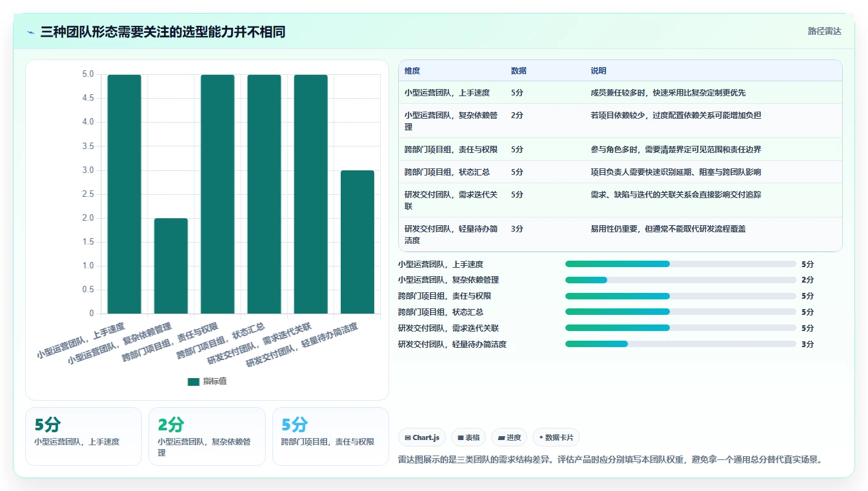
Task: Click the 3分 value in the table
Action: point(517,229)
